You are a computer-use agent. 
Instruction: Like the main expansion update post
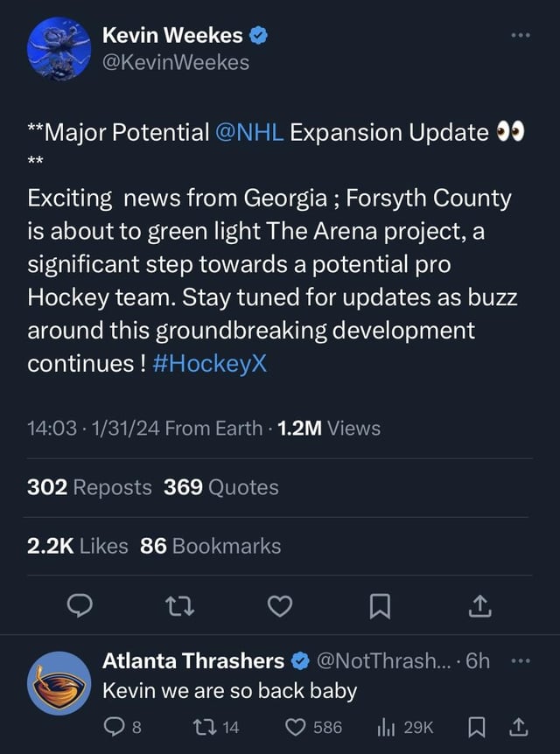(280, 606)
